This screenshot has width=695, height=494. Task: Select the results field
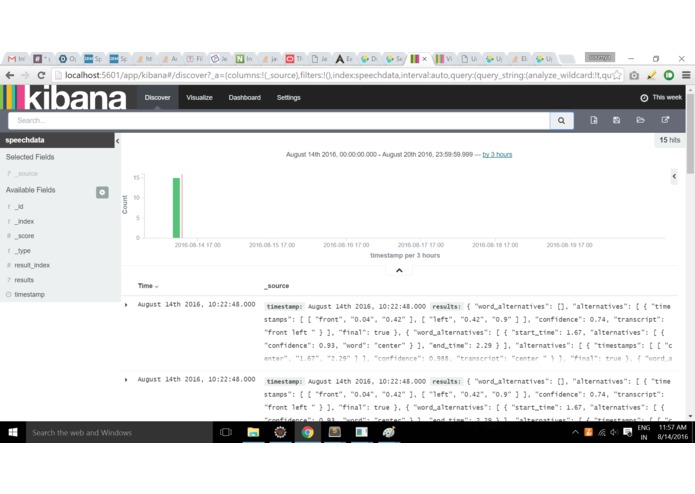[24, 280]
